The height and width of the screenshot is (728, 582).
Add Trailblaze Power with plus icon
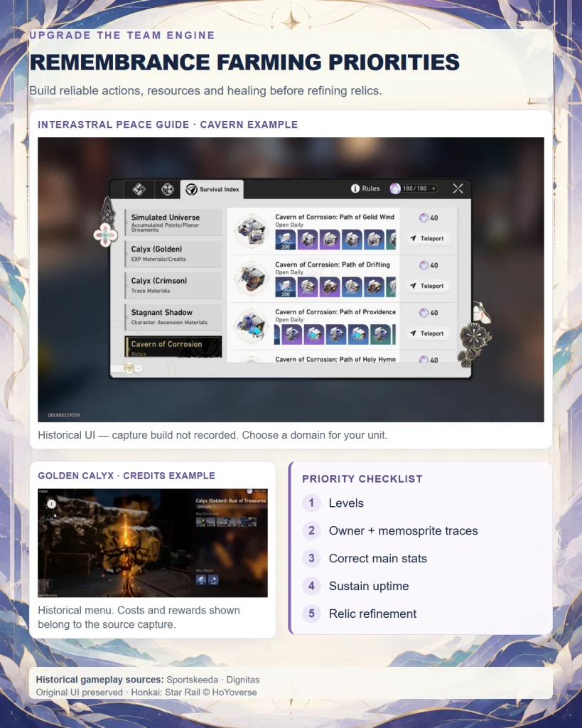tap(433, 188)
